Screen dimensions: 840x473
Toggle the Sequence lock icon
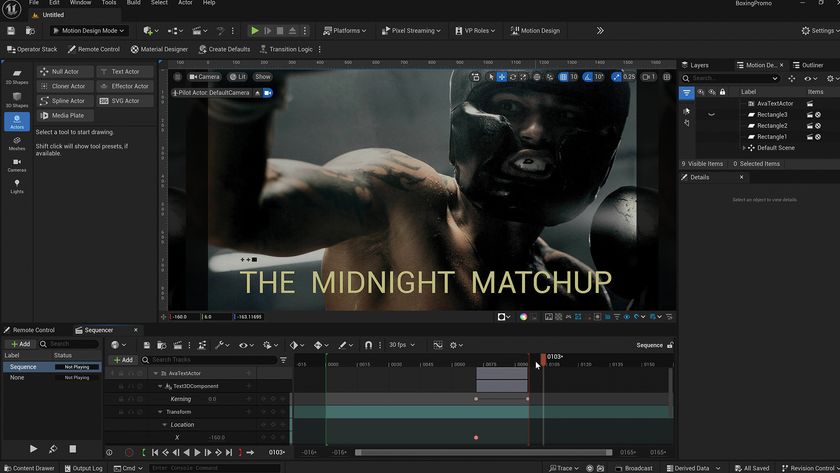[x=670, y=345]
